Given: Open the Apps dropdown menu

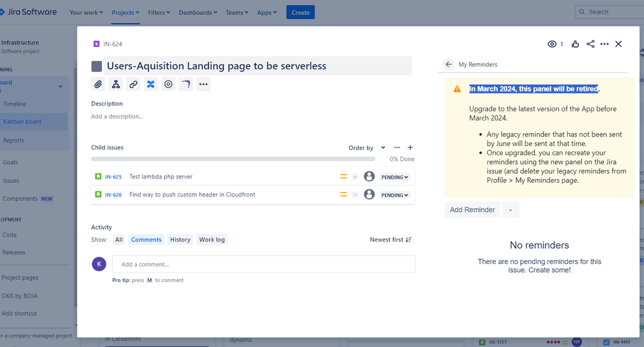Looking at the screenshot, I should point(267,13).
